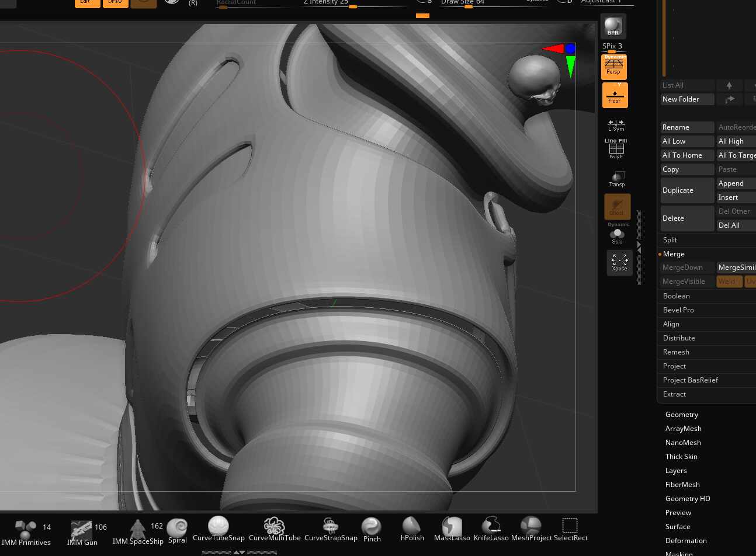756x556 pixels.
Task: Open the Surface subpalette
Action: click(678, 526)
